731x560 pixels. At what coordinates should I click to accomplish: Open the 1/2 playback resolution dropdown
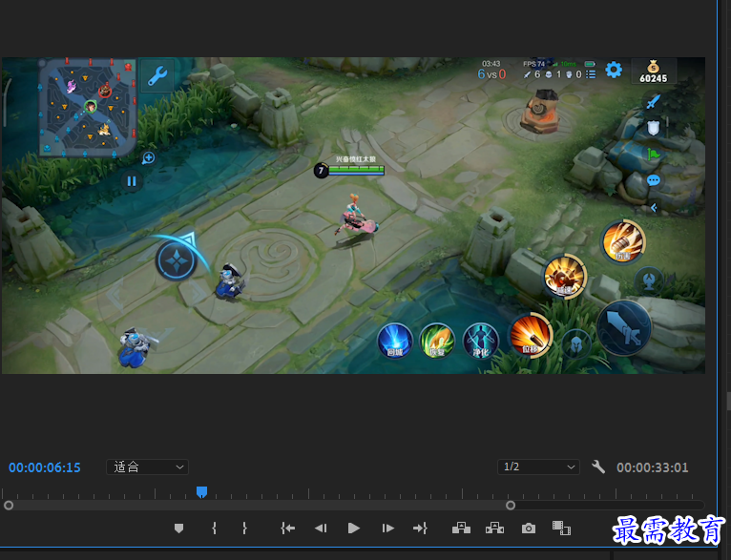[538, 467]
